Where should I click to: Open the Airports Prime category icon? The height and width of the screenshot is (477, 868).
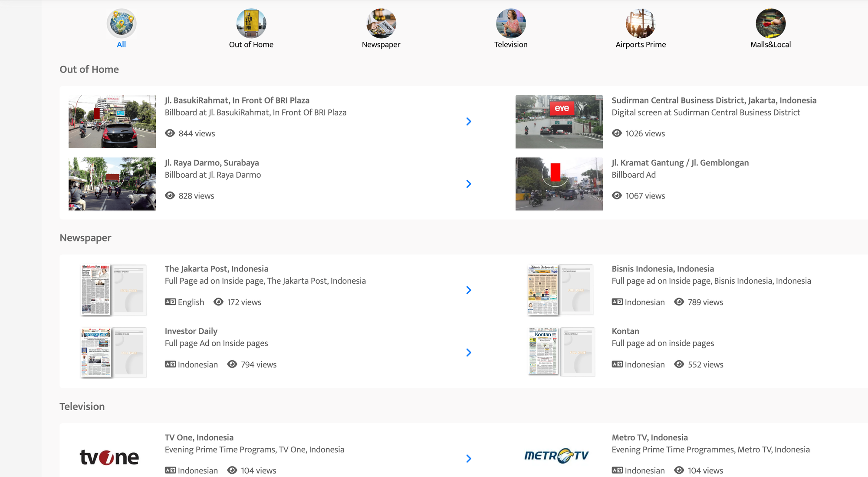(641, 23)
